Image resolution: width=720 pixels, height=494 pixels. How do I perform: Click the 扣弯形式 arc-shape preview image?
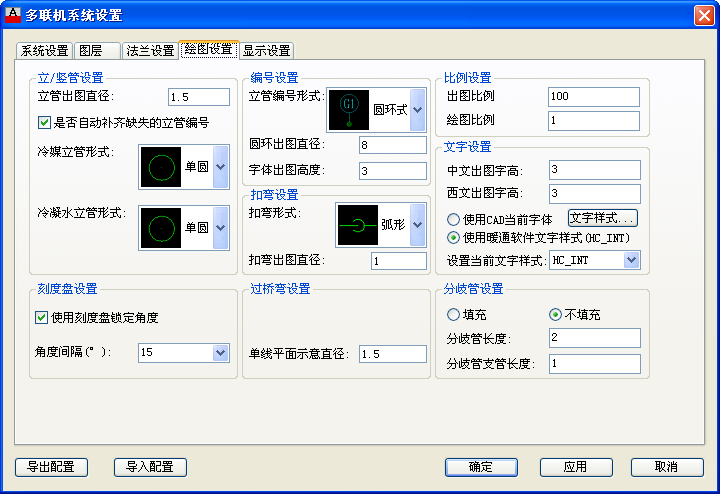tap(358, 226)
